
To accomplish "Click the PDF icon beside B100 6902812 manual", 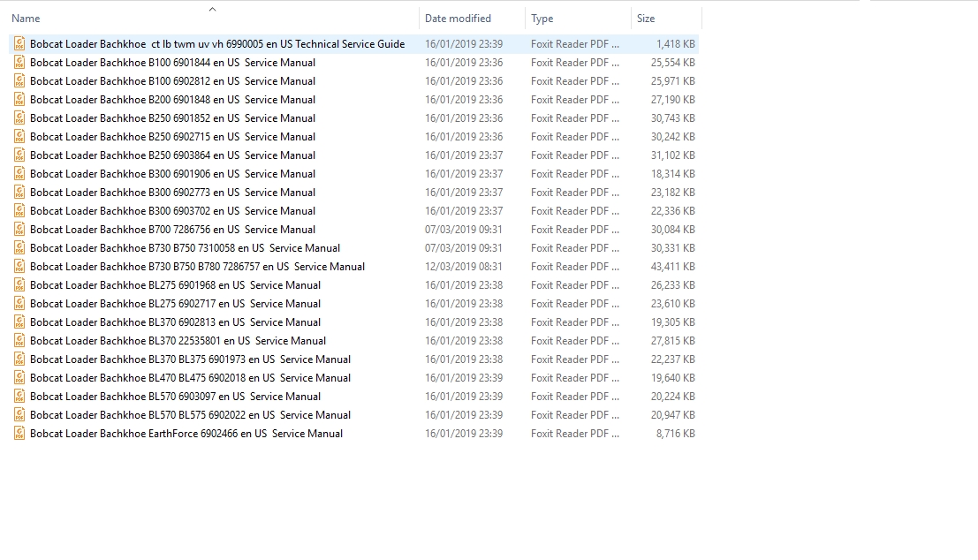I will pos(19,81).
